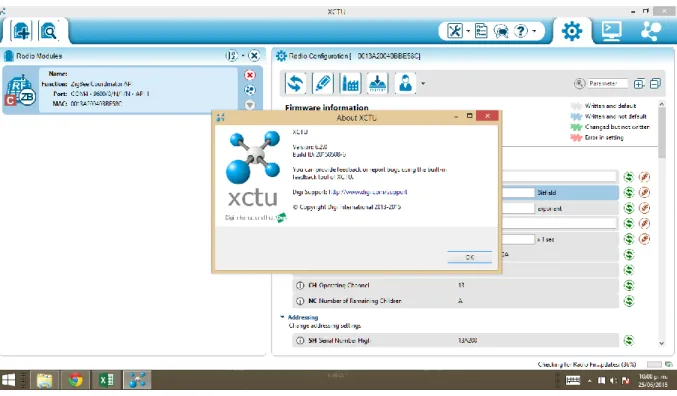Open Google Chrome from the taskbar
The width and height of the screenshot is (677, 396).
[x=75, y=380]
